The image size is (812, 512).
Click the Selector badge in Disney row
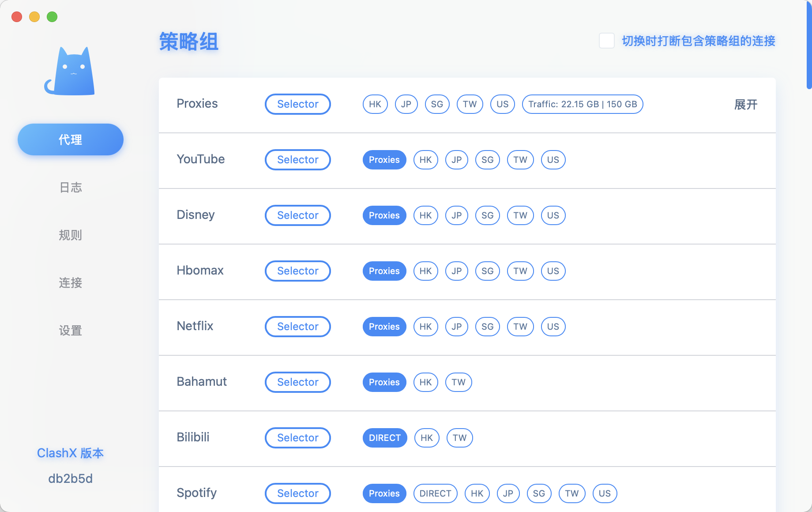tap(298, 215)
